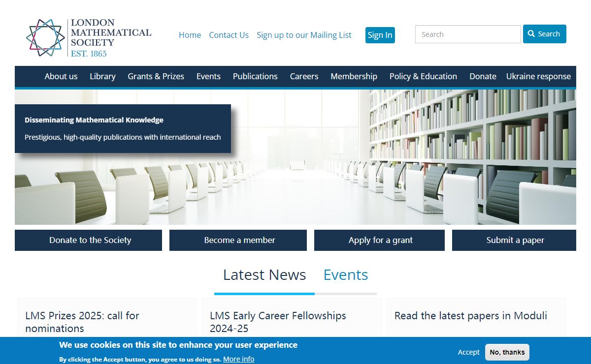Click the London Mathematical Society logo

coord(89,38)
